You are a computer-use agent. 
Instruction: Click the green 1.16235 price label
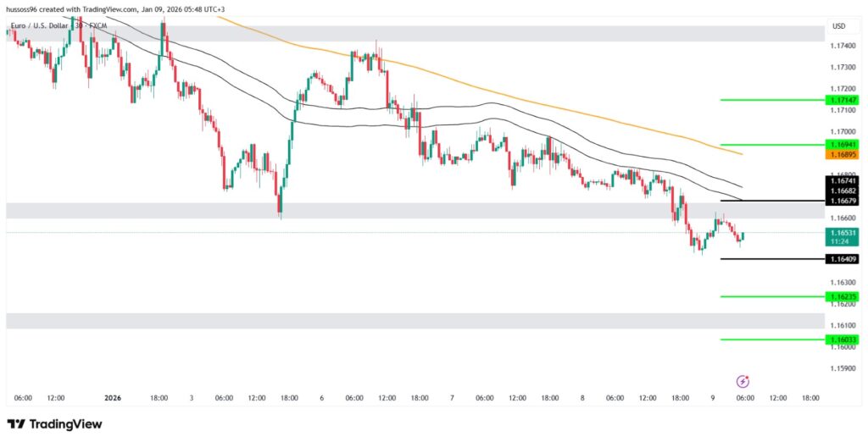842,296
